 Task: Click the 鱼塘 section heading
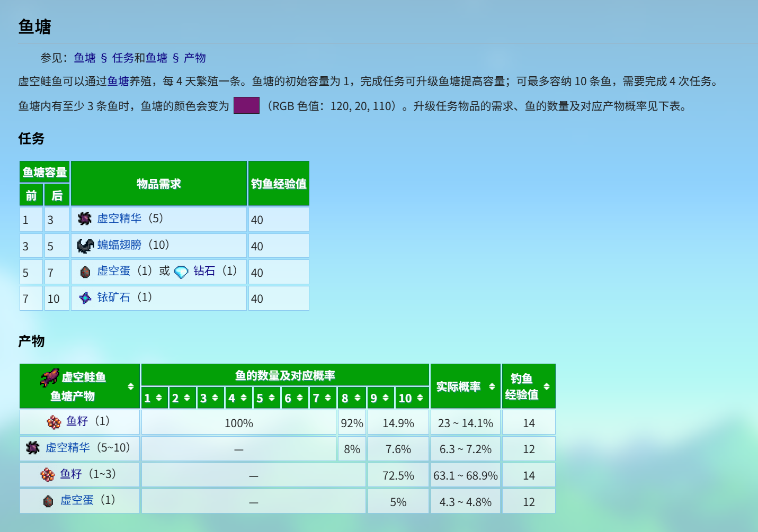coord(34,27)
